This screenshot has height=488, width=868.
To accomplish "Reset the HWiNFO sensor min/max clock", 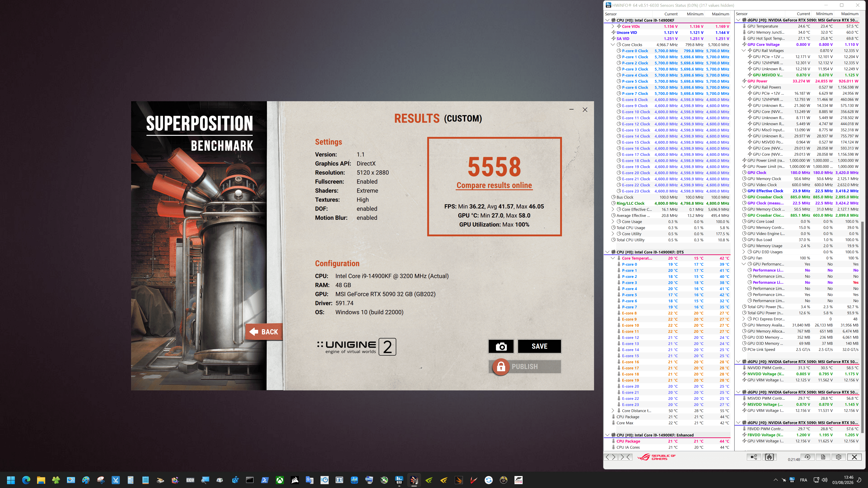I will pyautogui.click(x=807, y=457).
